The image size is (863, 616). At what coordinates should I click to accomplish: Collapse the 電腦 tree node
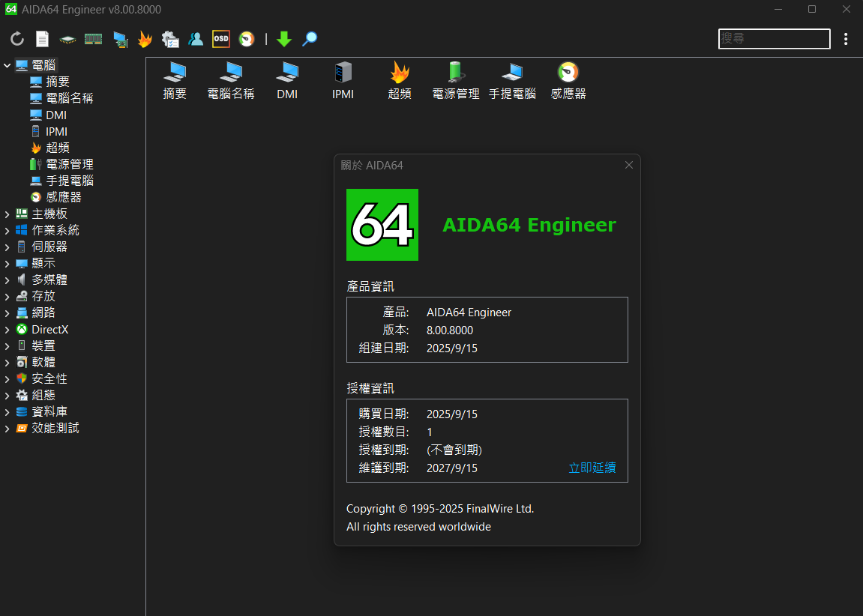pos(7,66)
